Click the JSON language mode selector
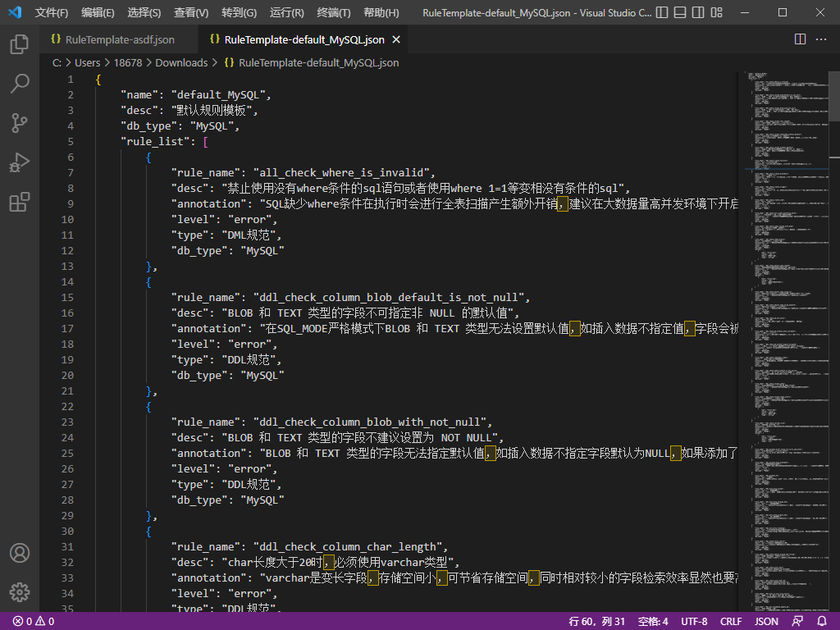The width and height of the screenshot is (840, 630). pyautogui.click(x=766, y=621)
